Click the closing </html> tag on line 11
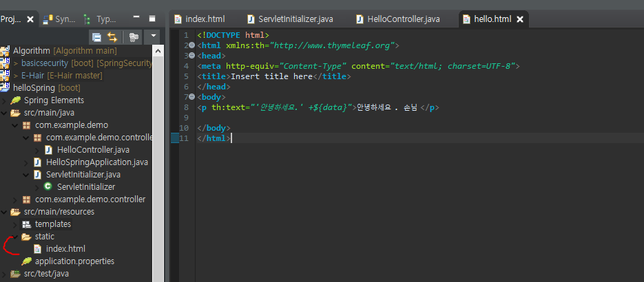The width and height of the screenshot is (644, 282). point(214,138)
